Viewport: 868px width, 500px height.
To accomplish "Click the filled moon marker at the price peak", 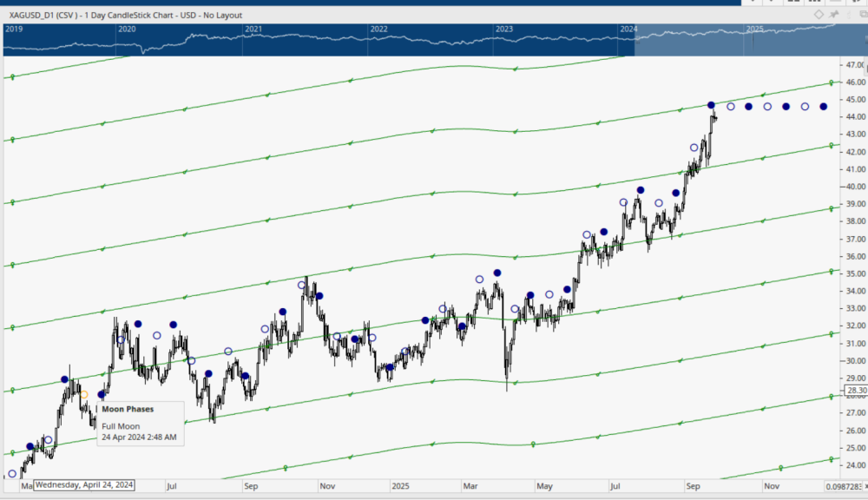I will [711, 106].
